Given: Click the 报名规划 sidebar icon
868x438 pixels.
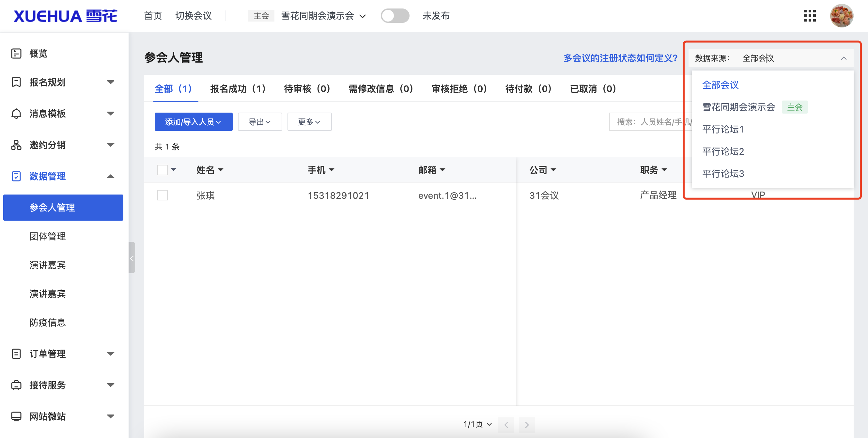Looking at the screenshot, I should [16, 82].
